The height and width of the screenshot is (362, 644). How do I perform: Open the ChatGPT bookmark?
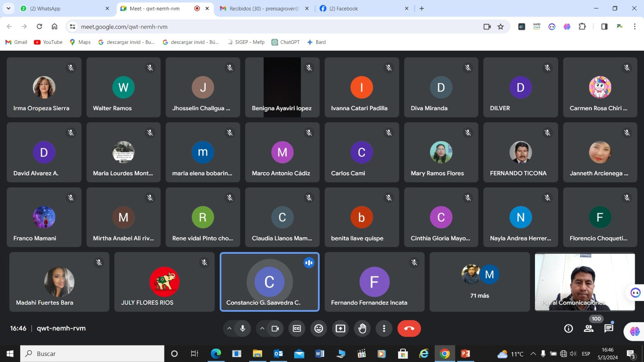(x=285, y=42)
